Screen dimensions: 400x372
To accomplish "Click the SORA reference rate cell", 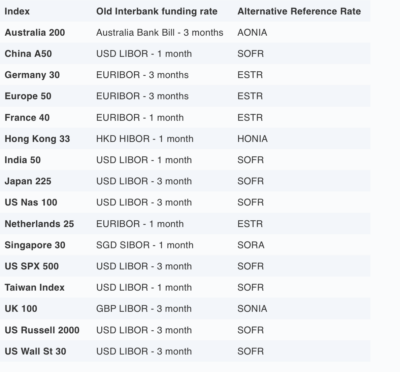I will tap(251, 245).
